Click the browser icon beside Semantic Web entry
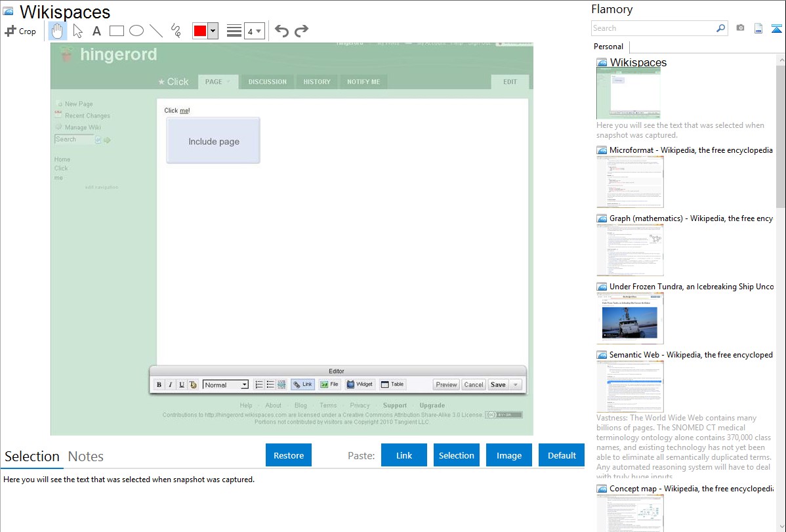 coord(602,355)
